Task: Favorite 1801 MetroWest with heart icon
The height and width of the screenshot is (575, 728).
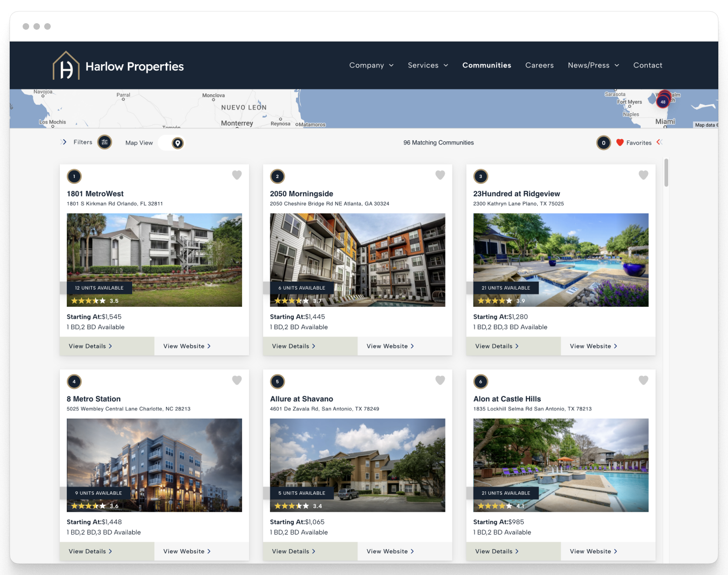Action: coord(237,175)
